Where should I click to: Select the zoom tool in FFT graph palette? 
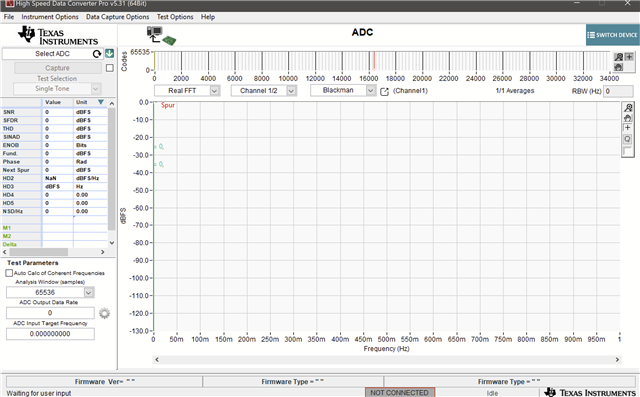628,108
